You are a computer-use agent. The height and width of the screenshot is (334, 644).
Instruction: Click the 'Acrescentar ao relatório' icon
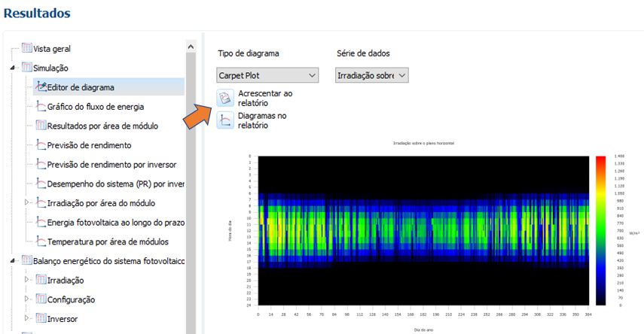[x=225, y=98]
